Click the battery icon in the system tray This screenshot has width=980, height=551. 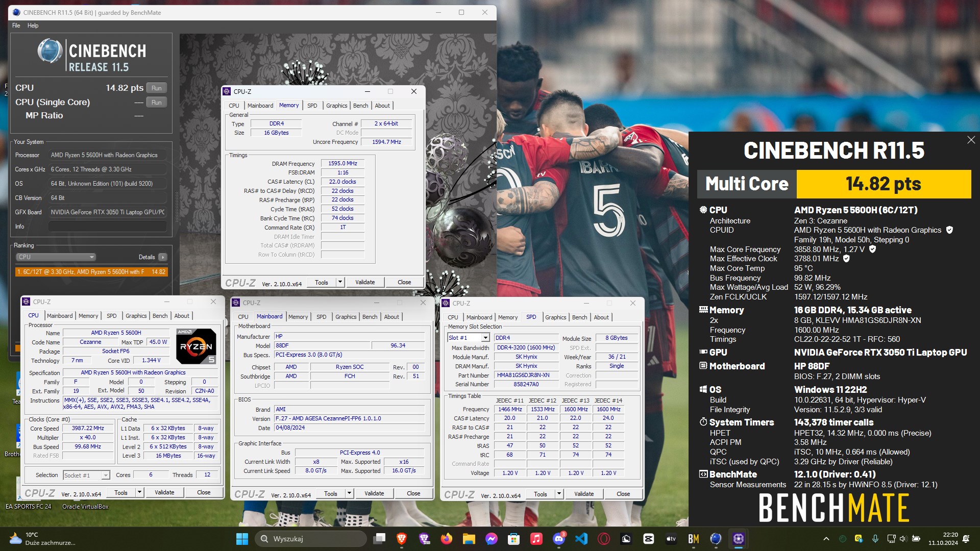click(916, 539)
